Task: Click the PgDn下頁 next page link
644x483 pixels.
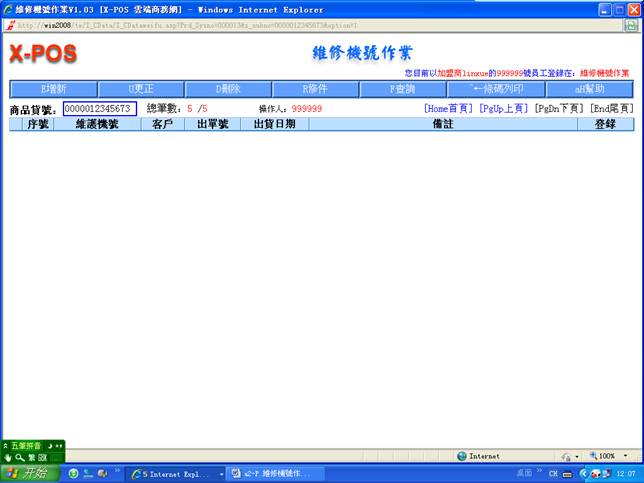Action: point(559,108)
